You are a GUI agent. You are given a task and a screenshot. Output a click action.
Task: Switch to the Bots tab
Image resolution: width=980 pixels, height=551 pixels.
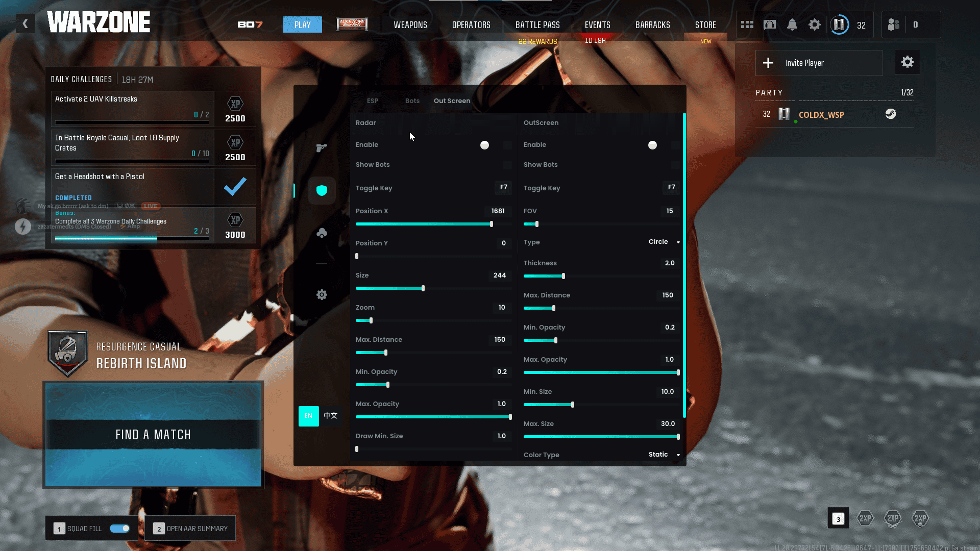(412, 101)
